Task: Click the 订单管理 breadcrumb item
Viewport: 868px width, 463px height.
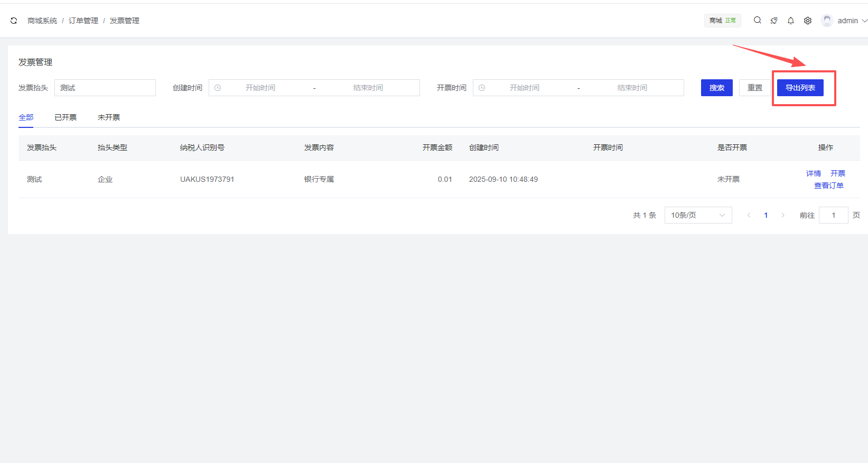Action: click(83, 21)
